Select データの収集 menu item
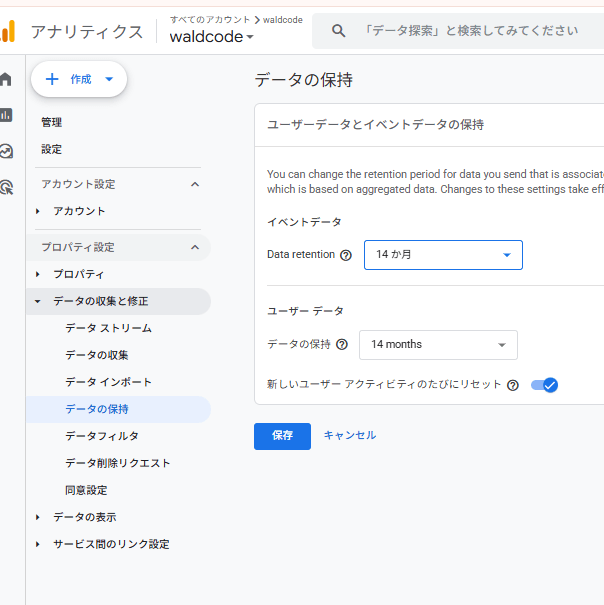The image size is (604, 605). click(x=96, y=355)
